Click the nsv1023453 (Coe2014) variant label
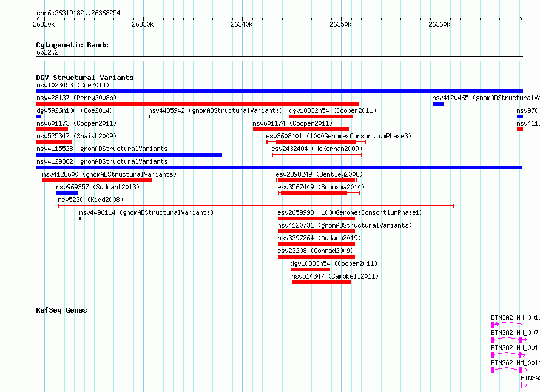The height and width of the screenshot is (392, 540). click(73, 85)
